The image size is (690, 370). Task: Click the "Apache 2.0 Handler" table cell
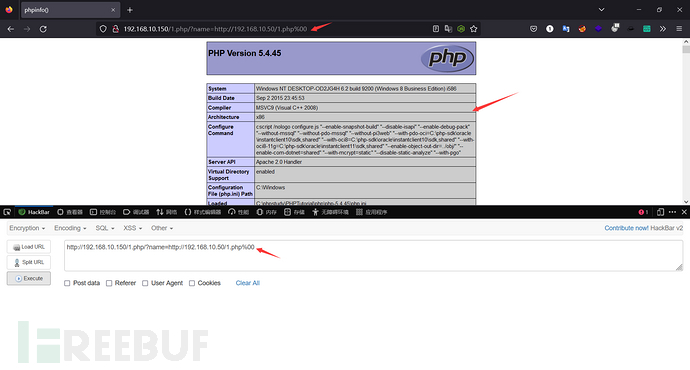click(x=365, y=162)
